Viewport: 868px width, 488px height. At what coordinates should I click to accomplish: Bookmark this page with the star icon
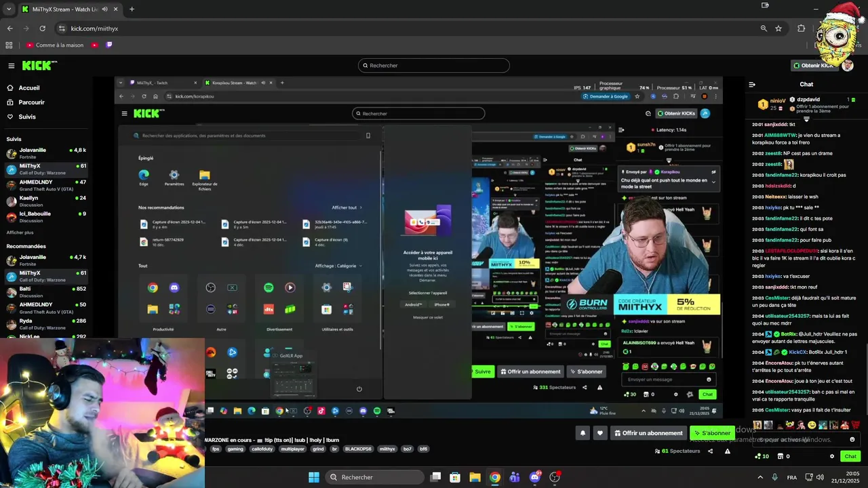coord(778,28)
